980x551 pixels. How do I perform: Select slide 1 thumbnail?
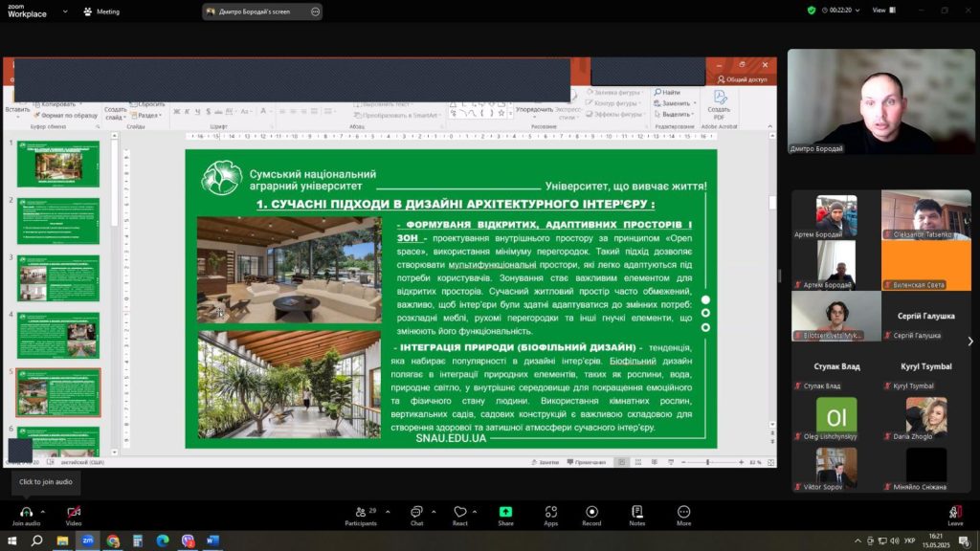coord(58,164)
